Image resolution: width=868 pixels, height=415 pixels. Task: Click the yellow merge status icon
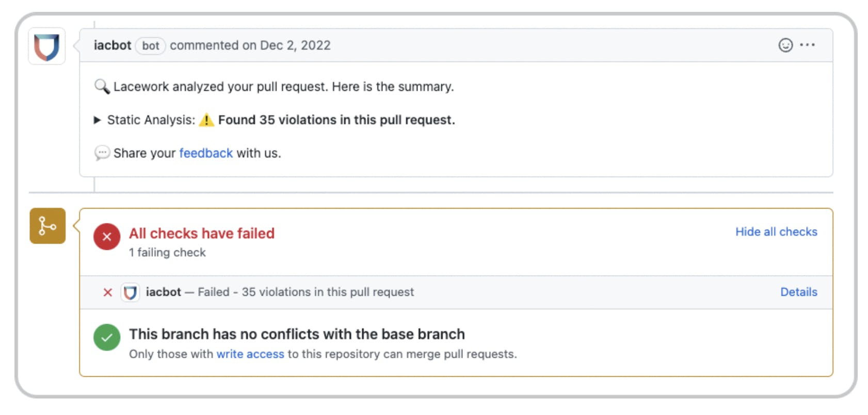coord(47,226)
